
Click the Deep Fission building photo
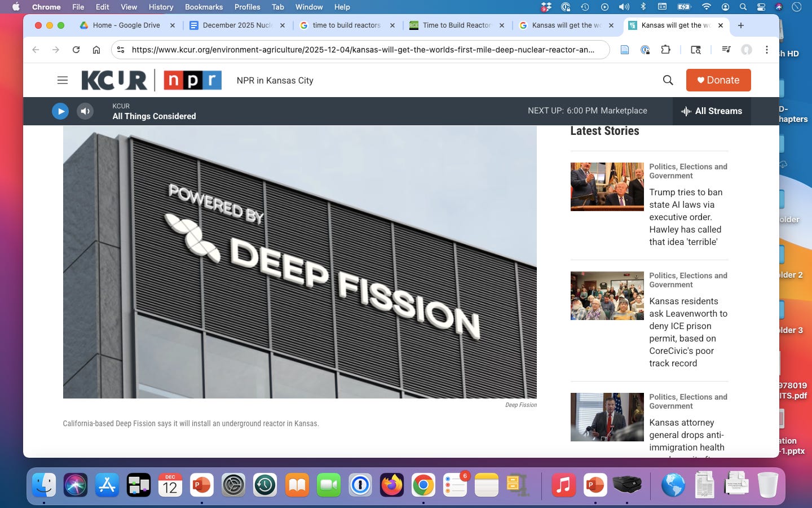[x=299, y=262]
